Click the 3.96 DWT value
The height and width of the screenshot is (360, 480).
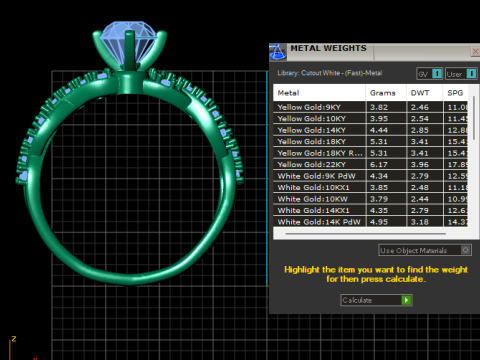coord(420,165)
